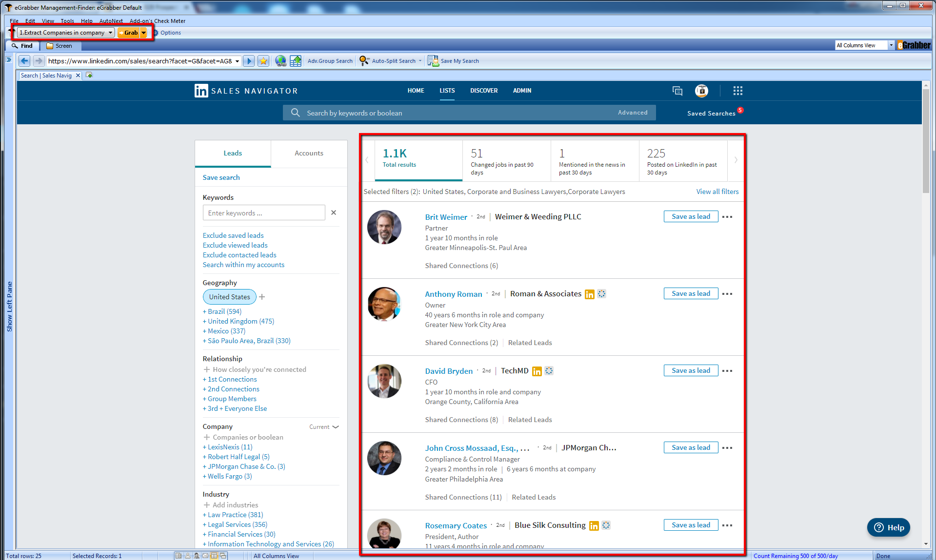Open more options for David Bryden
936x560 pixels.
click(x=727, y=371)
